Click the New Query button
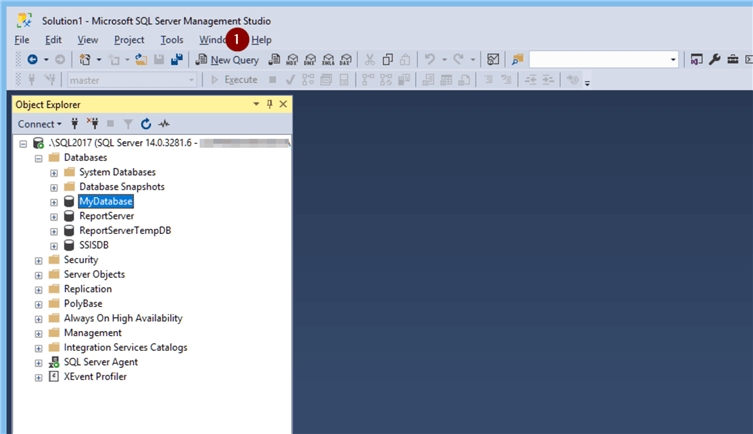The image size is (753, 434). click(228, 60)
